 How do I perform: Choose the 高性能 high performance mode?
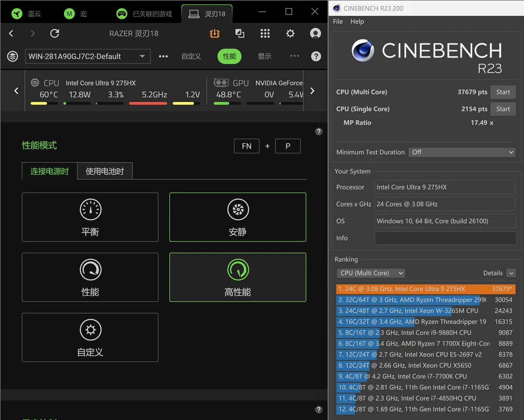(x=238, y=277)
